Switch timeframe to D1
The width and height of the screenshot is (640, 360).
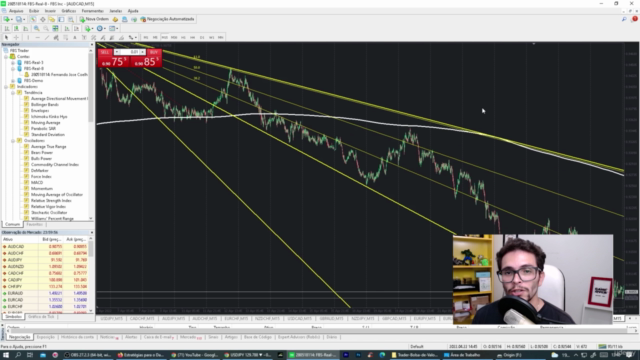pos(202,38)
